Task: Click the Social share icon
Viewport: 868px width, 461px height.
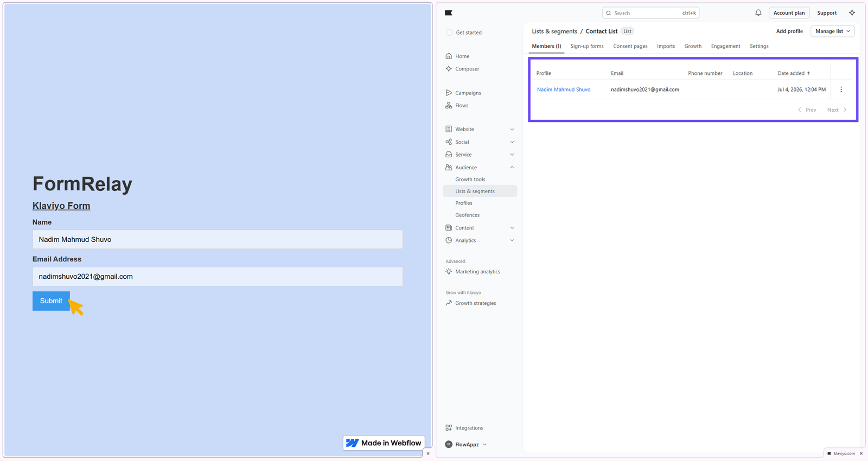Action: [x=449, y=142]
